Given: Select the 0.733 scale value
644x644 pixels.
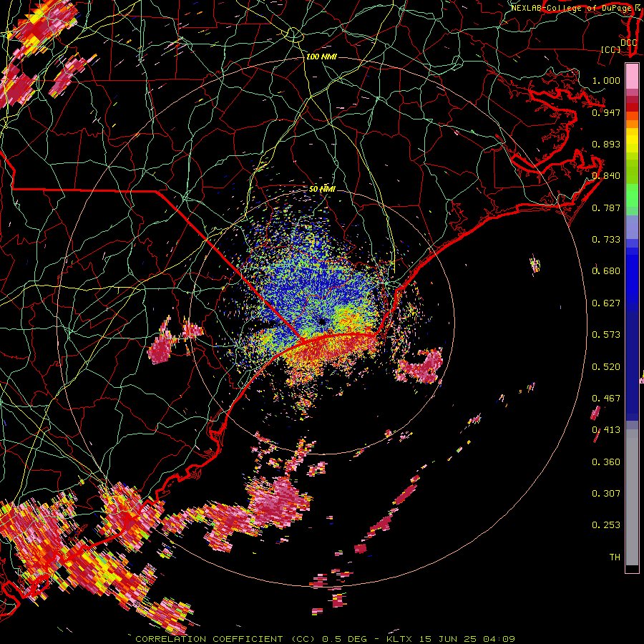Looking at the screenshot, I should click(x=606, y=239).
